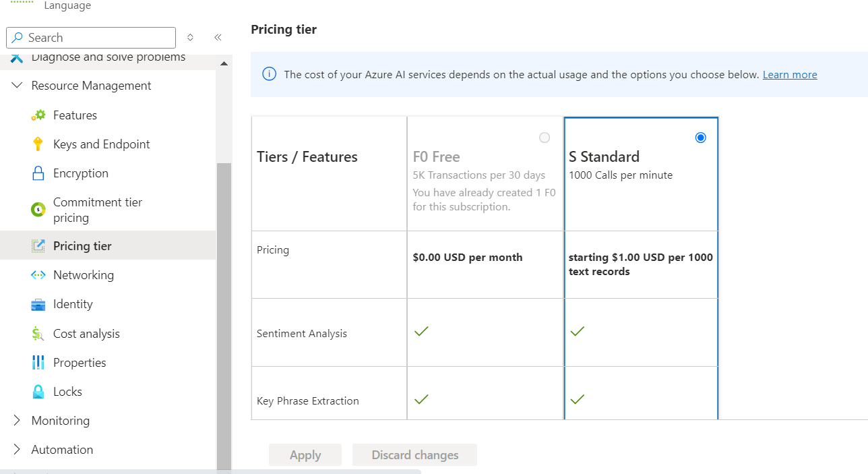The height and width of the screenshot is (474, 868).
Task: Click inside the Search resources field
Action: (91, 37)
